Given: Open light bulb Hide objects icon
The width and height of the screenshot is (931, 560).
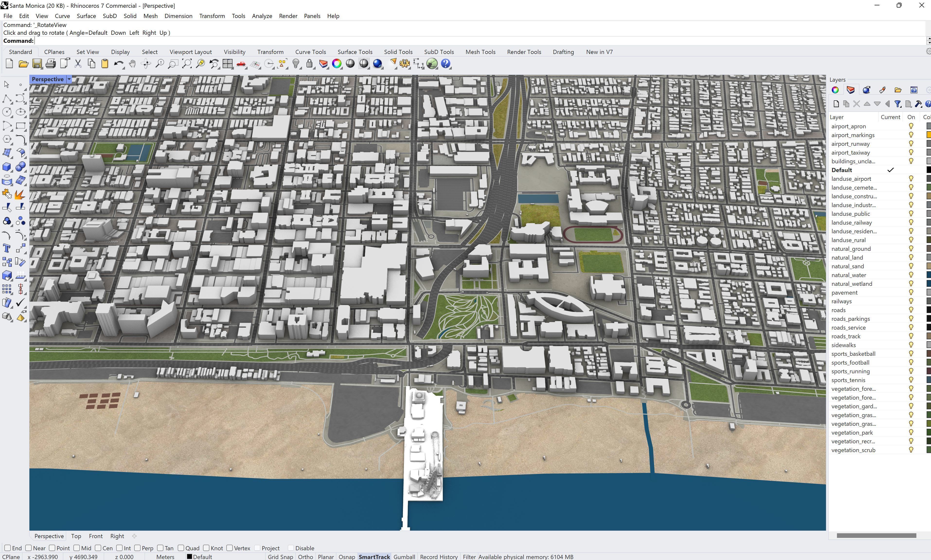Looking at the screenshot, I should tap(296, 64).
